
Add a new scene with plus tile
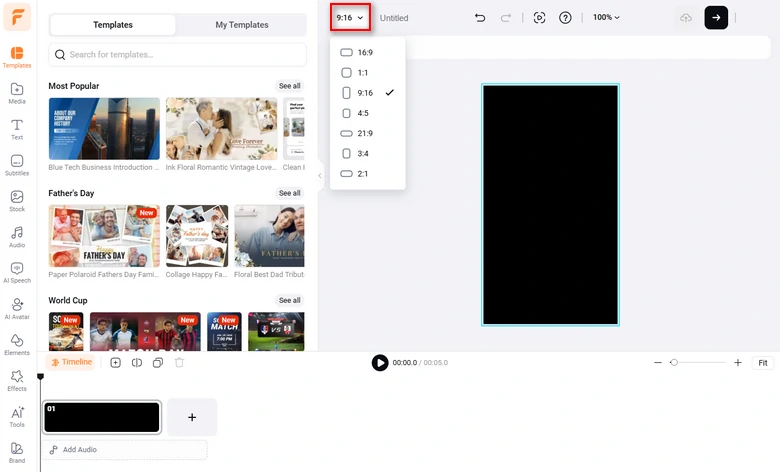tap(192, 417)
